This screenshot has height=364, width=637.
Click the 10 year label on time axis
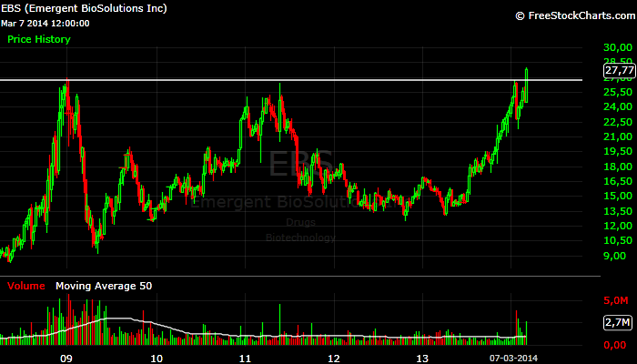(157, 358)
